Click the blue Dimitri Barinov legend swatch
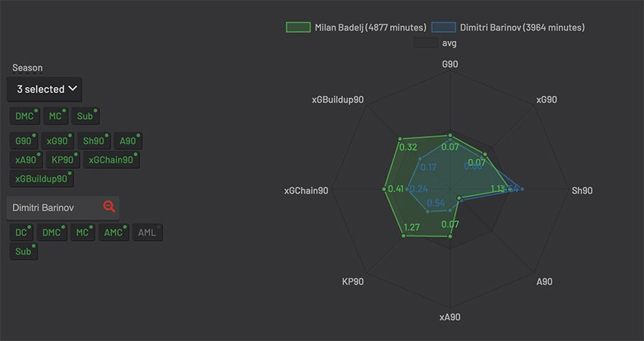644x341 pixels. point(444,27)
